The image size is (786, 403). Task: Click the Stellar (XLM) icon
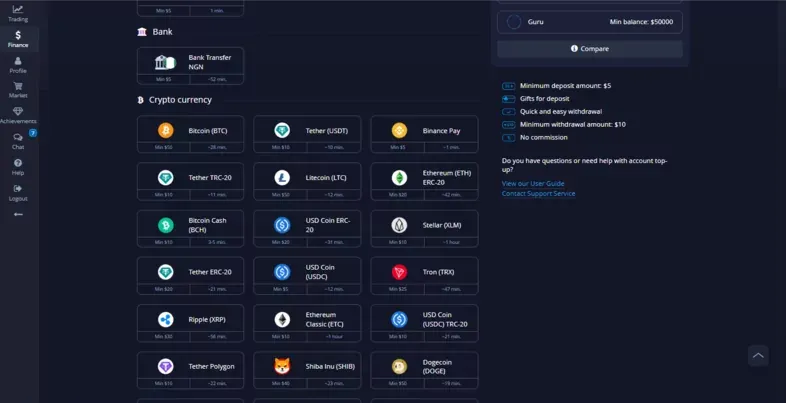(400, 225)
